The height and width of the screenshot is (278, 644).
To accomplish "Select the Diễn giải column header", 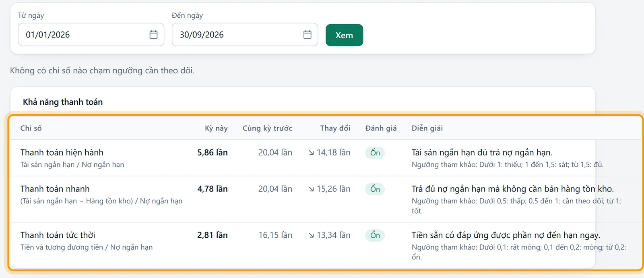I will pyautogui.click(x=427, y=128).
